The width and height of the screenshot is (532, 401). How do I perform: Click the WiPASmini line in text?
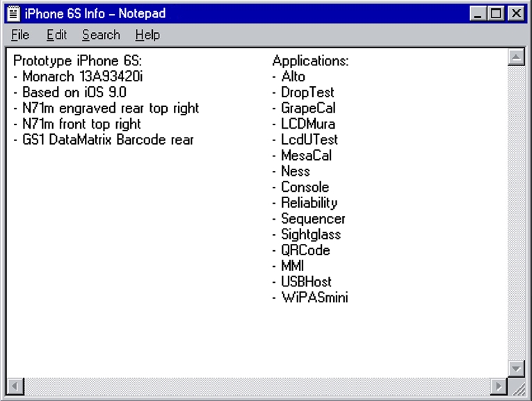pos(314,297)
